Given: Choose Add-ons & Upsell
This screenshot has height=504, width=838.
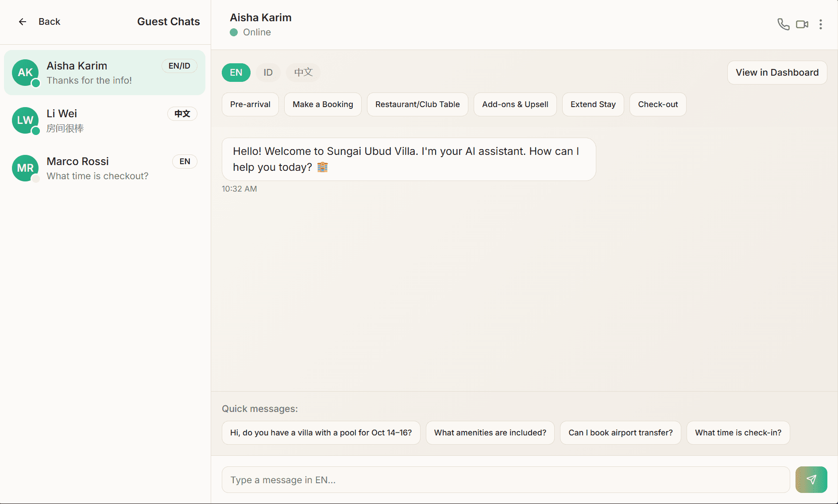Looking at the screenshot, I should coord(515,104).
